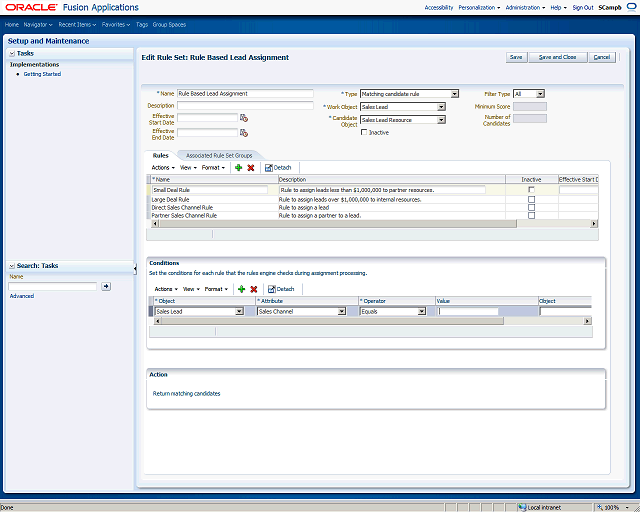Screen dimensions: 640x512
Task: Select the Partner Sales Channel Rule row
Action: click(372, 215)
